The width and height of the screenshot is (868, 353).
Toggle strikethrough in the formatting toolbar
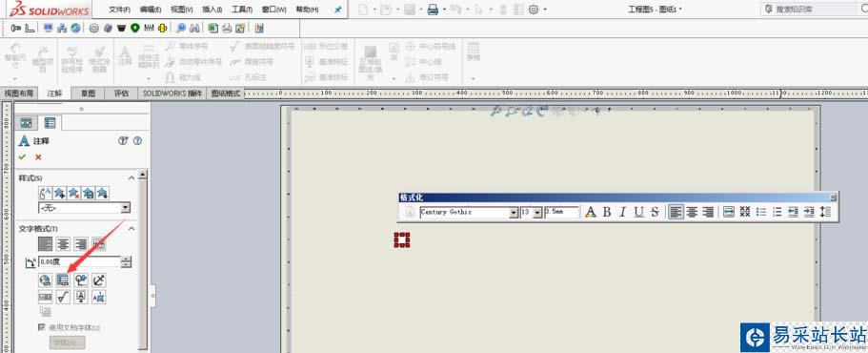pyautogui.click(x=655, y=212)
